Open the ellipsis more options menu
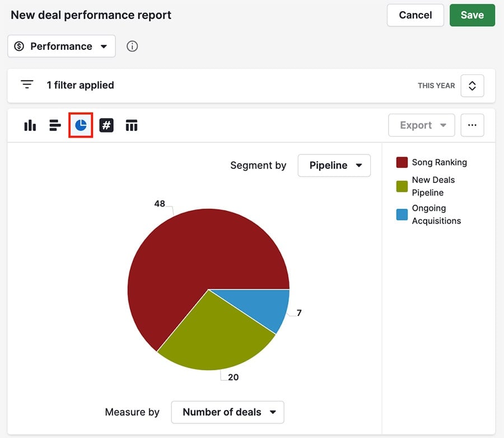 click(472, 125)
